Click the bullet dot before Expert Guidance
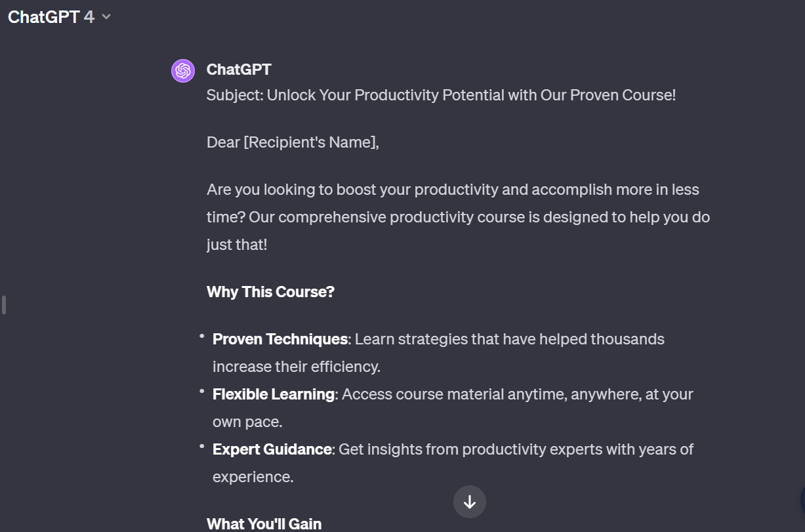Viewport: 805px width, 532px height. [202, 446]
